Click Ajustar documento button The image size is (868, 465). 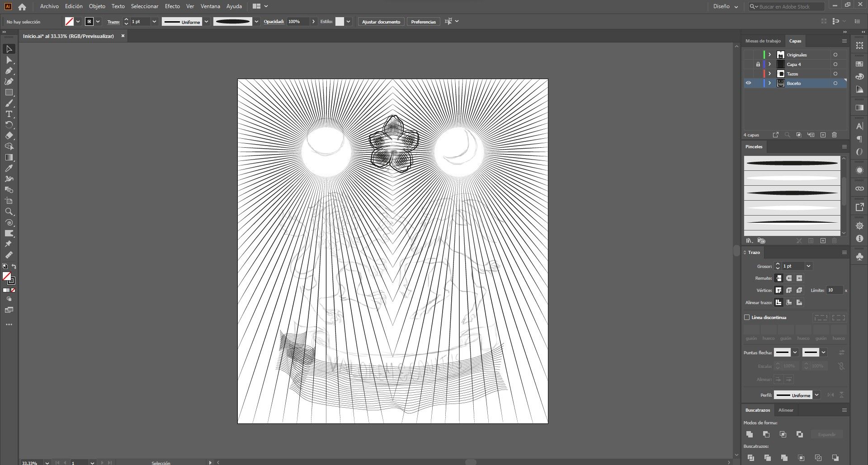pyautogui.click(x=381, y=22)
